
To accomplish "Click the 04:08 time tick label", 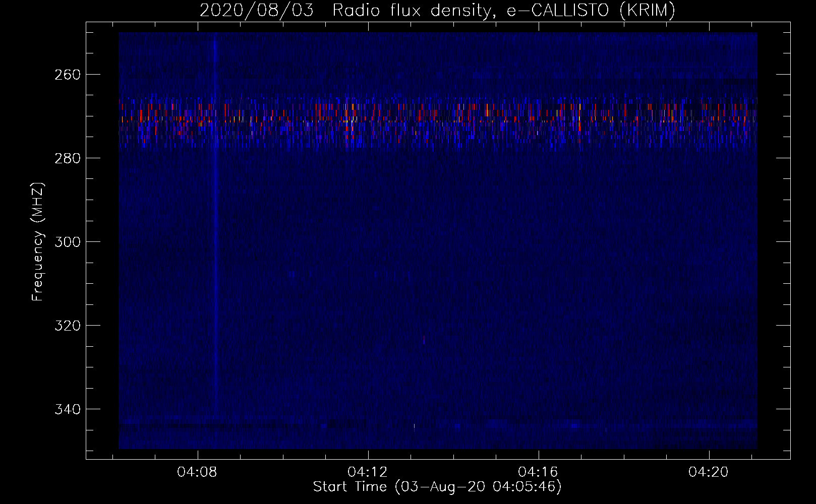I will [x=197, y=472].
